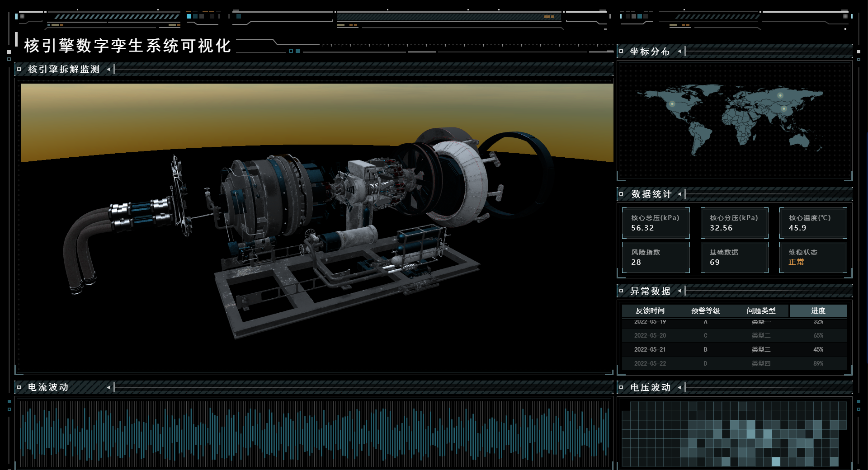Click the glowing map marker over China
Viewport: 868px width, 470px height.
coord(784,108)
